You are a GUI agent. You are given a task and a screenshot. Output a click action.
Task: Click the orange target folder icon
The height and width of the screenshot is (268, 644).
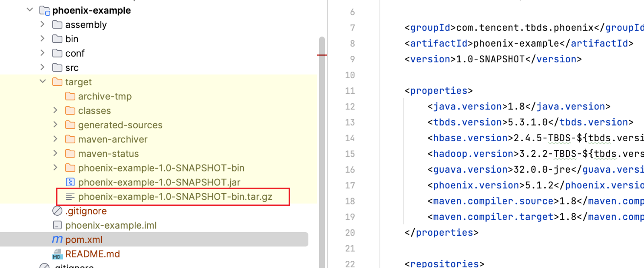tap(57, 82)
